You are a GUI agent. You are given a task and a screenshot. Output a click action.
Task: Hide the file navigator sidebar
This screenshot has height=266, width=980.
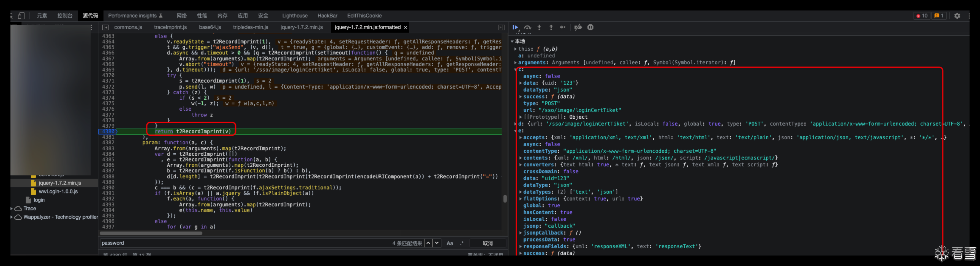click(x=105, y=27)
